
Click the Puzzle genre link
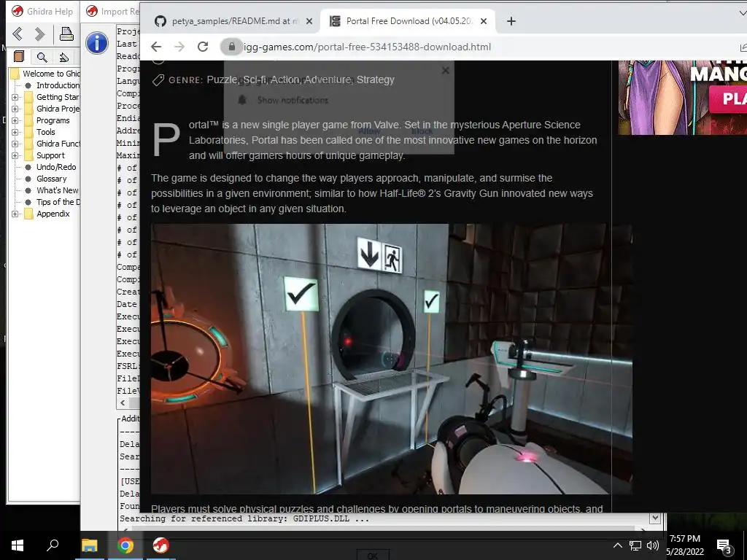(x=222, y=79)
